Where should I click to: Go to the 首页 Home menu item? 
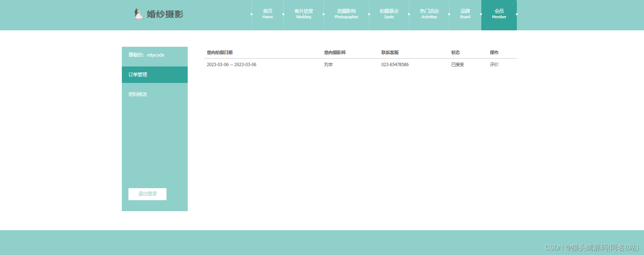click(x=267, y=14)
